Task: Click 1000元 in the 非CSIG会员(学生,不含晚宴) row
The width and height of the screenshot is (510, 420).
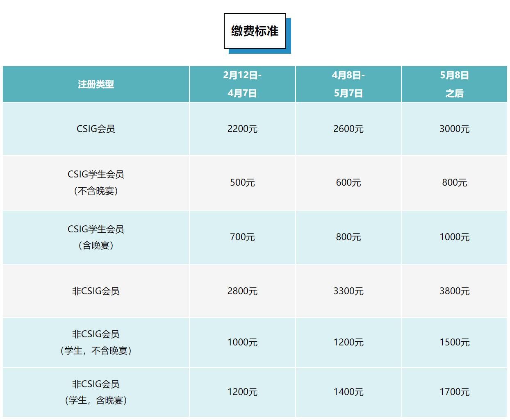Action: (x=242, y=343)
